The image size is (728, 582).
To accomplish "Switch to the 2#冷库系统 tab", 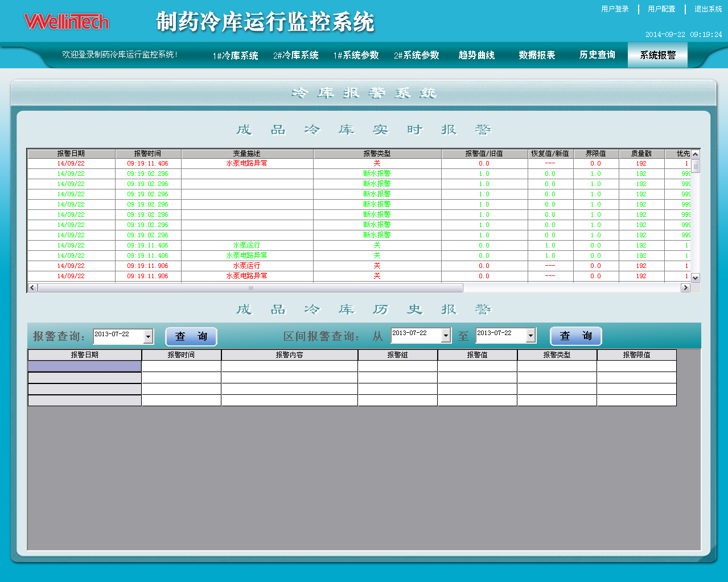I will click(296, 55).
